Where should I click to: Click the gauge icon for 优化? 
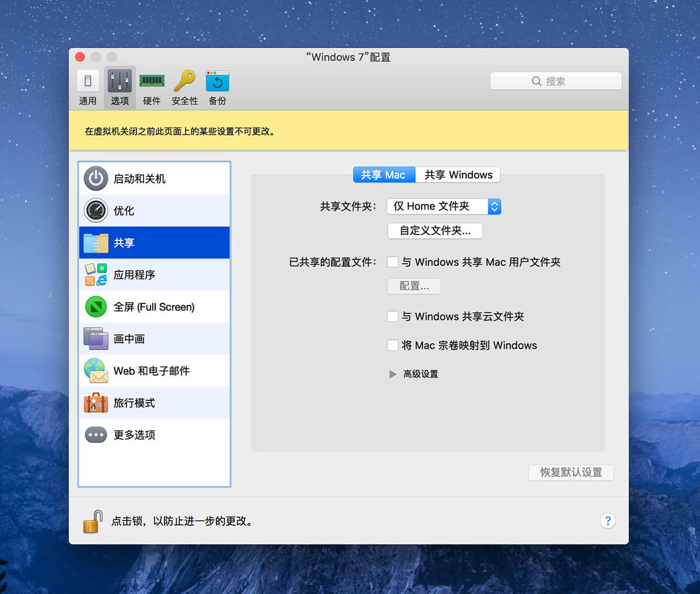tap(96, 211)
